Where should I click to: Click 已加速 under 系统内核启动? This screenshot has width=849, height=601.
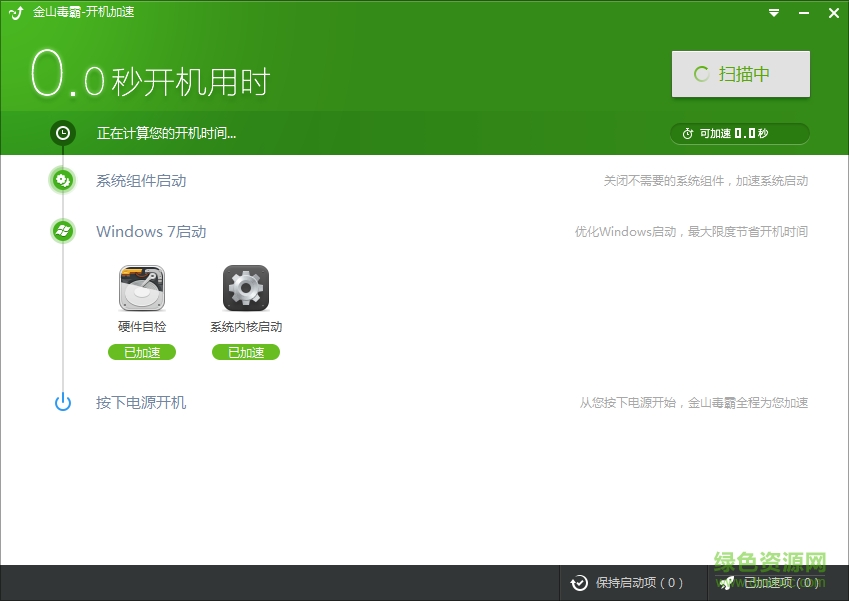[246, 352]
